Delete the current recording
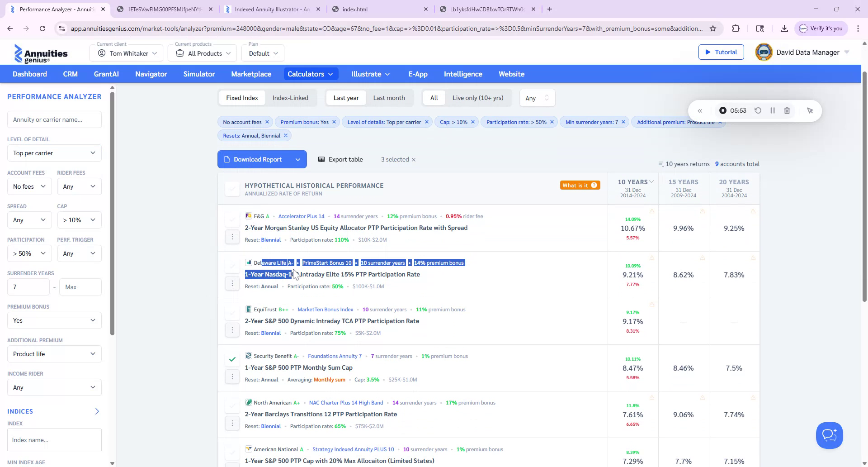Viewport: 868px width, 467px height. pyautogui.click(x=787, y=110)
